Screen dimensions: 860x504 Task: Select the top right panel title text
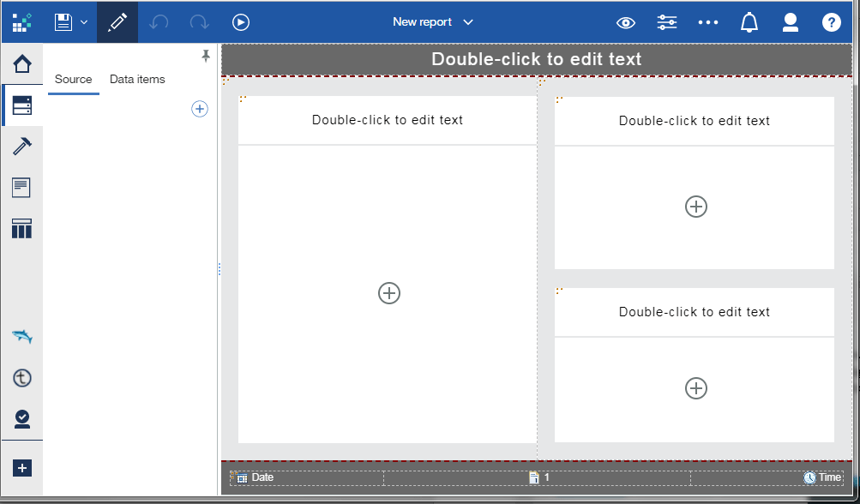pos(695,121)
